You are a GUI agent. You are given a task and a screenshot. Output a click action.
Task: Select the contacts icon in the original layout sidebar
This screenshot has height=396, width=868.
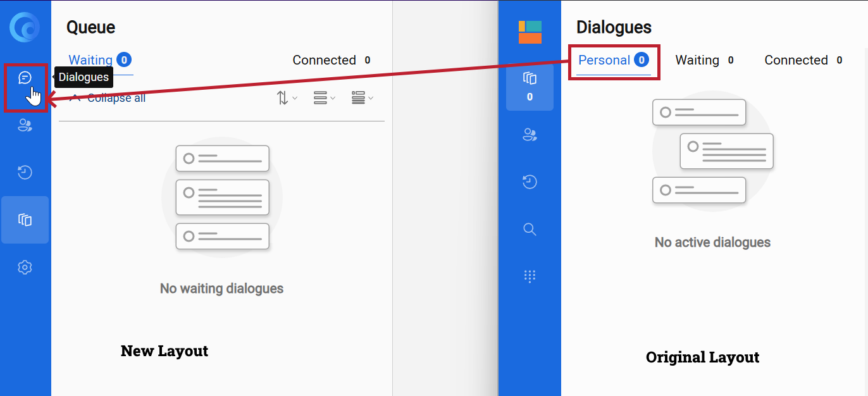[x=530, y=135]
